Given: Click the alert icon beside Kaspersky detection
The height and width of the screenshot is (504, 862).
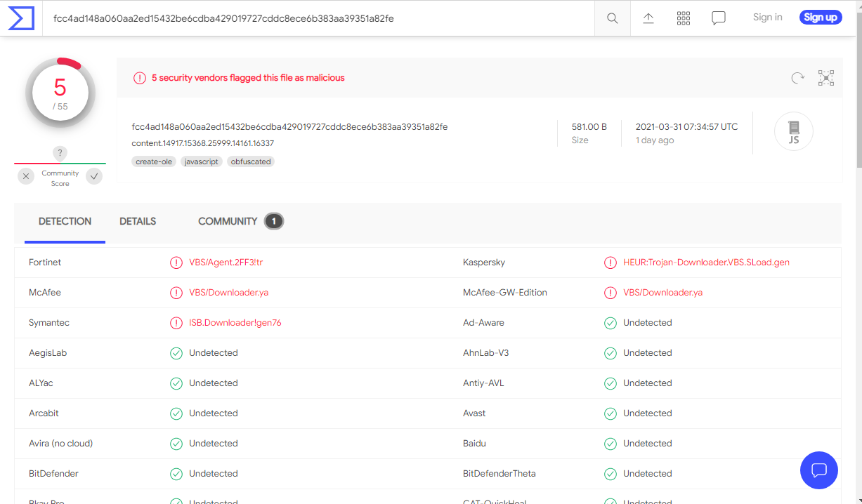Looking at the screenshot, I should point(610,263).
